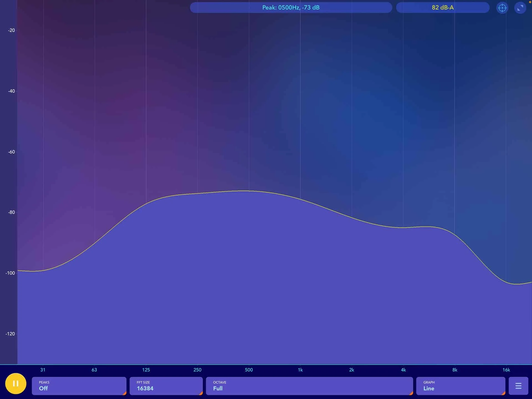
Task: Click the -20 dB axis label
Action: point(11,30)
